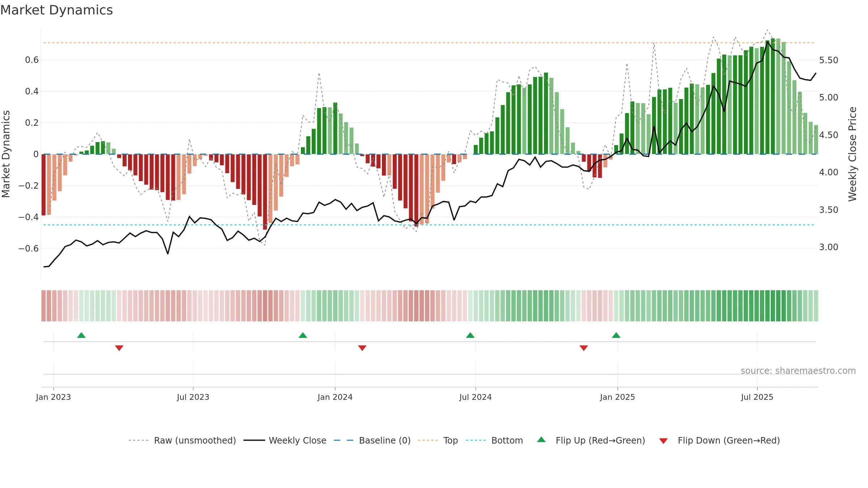Toggle Flip Down (Green→Red) legend entry
The image size is (868, 488).
click(719, 440)
